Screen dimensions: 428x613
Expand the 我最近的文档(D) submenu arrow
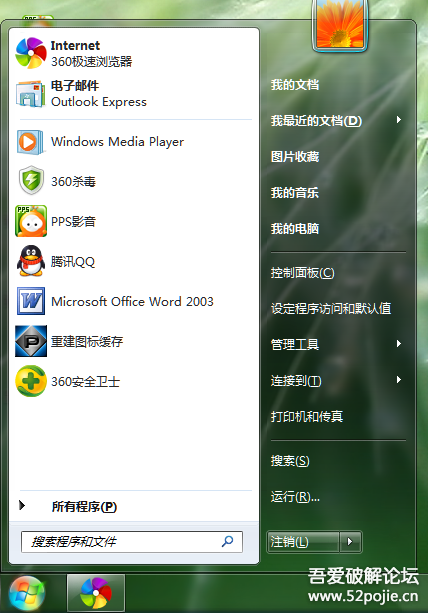(x=398, y=120)
